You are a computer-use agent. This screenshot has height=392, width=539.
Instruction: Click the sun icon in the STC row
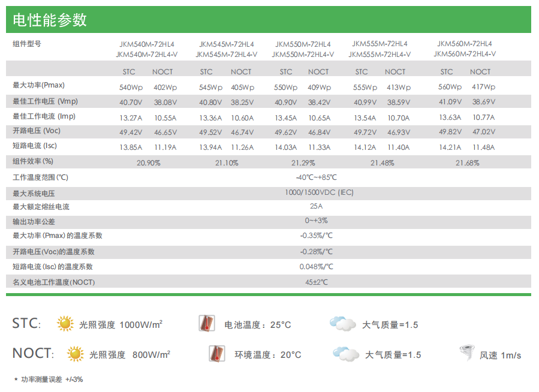point(65,323)
